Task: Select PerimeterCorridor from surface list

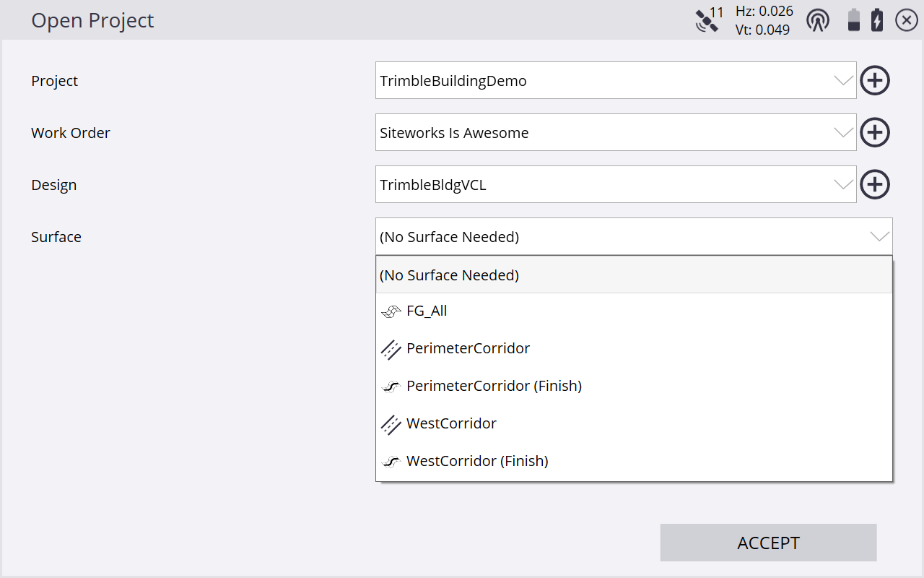Action: point(635,348)
